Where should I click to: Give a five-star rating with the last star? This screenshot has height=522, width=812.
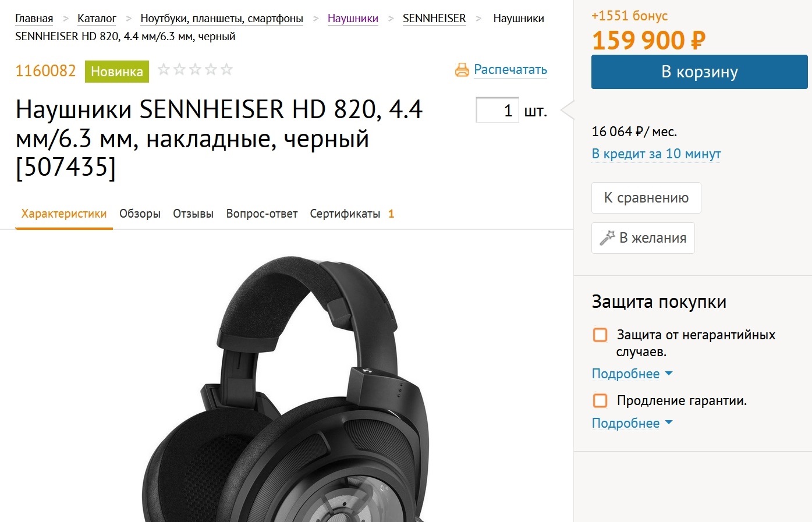[x=227, y=70]
